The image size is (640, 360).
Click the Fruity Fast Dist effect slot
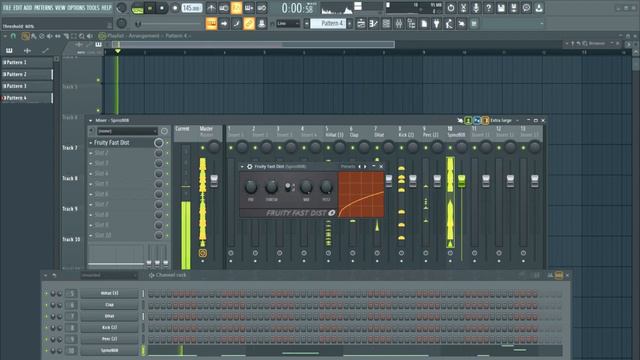tap(121, 142)
